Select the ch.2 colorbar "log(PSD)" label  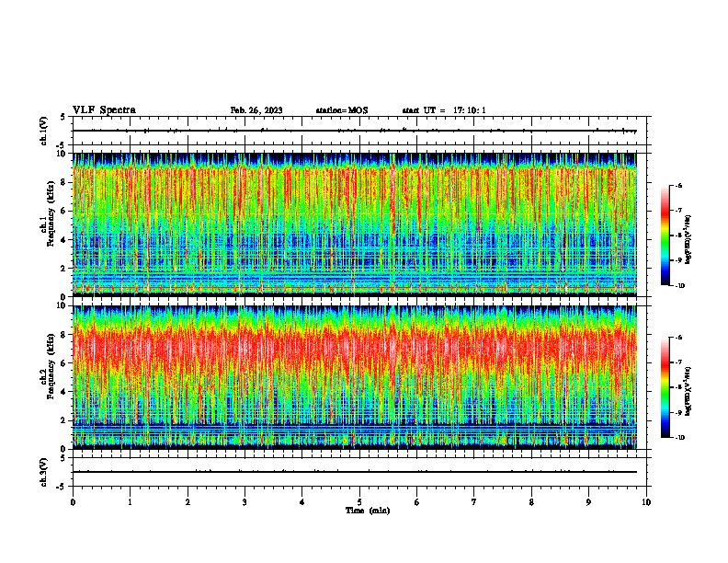688,391
